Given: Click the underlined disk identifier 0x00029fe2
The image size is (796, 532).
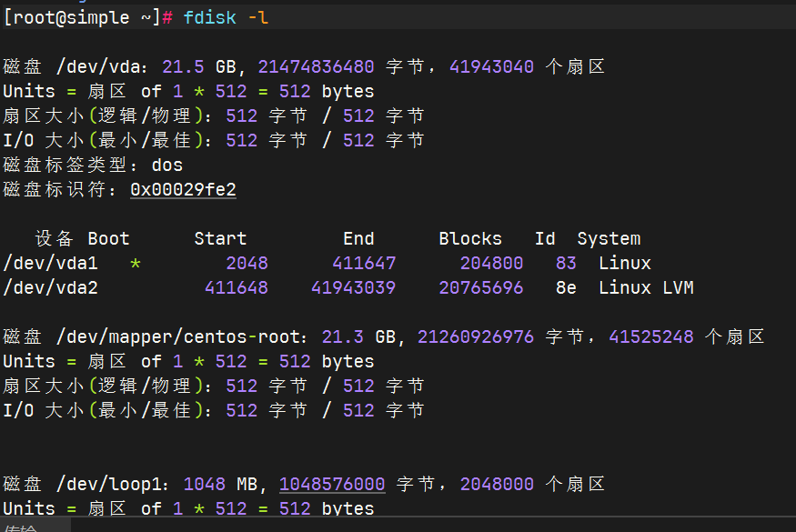Looking at the screenshot, I should tap(182, 190).
